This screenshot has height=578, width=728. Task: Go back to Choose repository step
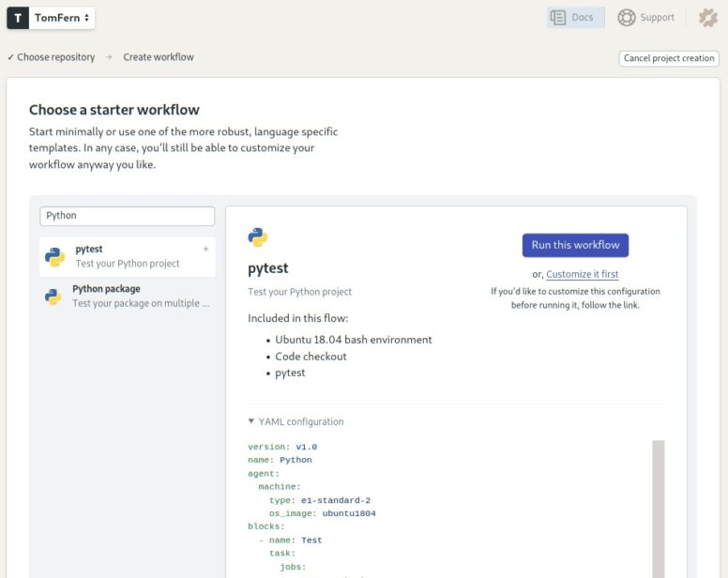pyautogui.click(x=51, y=57)
